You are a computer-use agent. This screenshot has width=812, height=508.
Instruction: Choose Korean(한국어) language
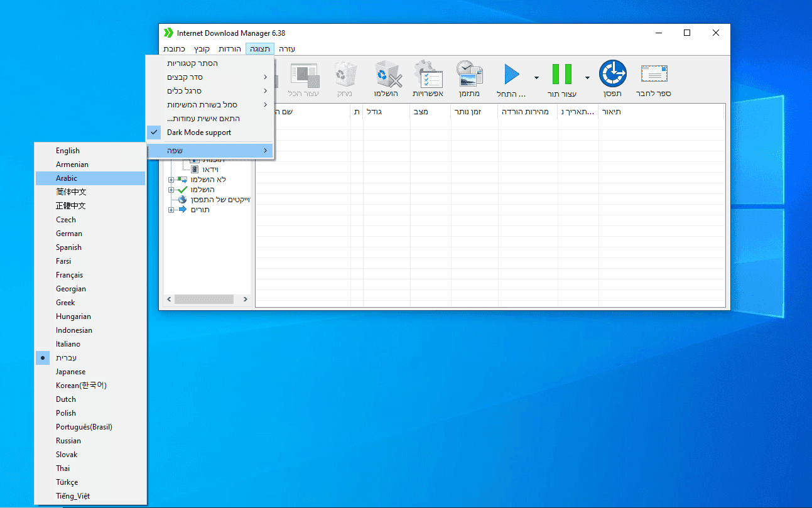click(90, 386)
